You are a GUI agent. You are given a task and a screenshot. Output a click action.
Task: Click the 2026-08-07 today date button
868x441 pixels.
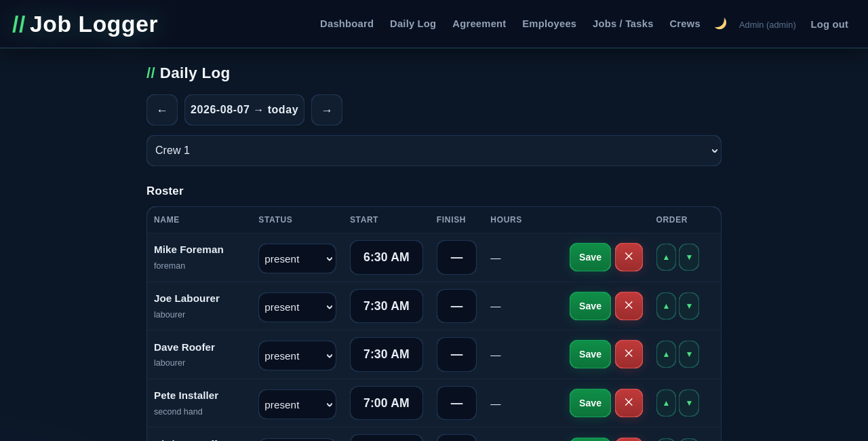pos(244,110)
